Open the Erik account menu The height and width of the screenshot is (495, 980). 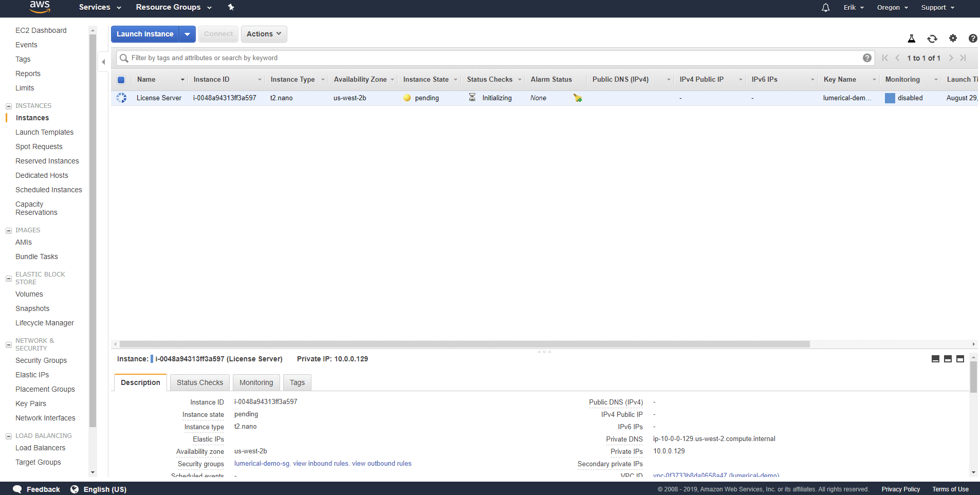(854, 7)
